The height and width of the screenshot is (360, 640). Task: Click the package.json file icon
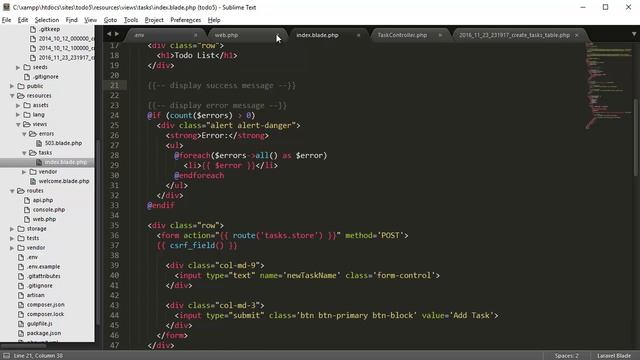(x=21, y=333)
